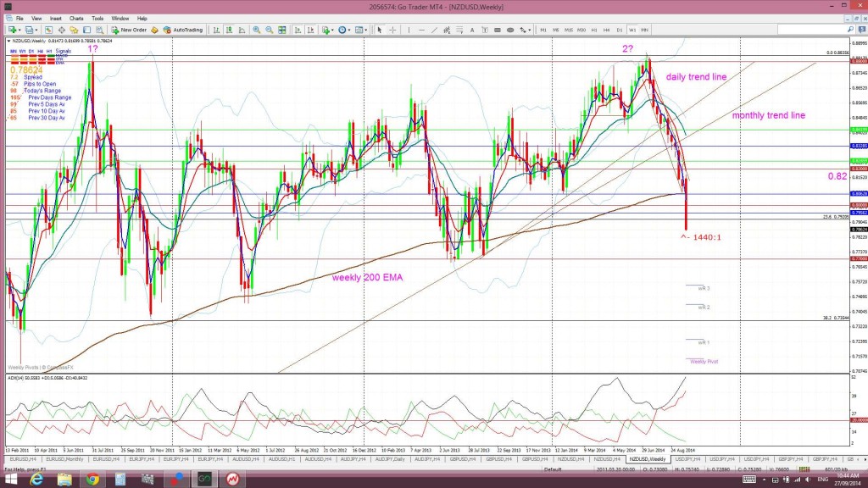Open Google Chrome from taskbar
868x488 pixels.
tap(92, 480)
